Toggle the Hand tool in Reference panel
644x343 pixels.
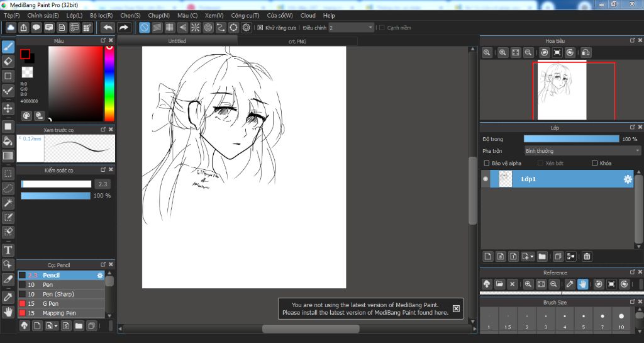pos(583,284)
